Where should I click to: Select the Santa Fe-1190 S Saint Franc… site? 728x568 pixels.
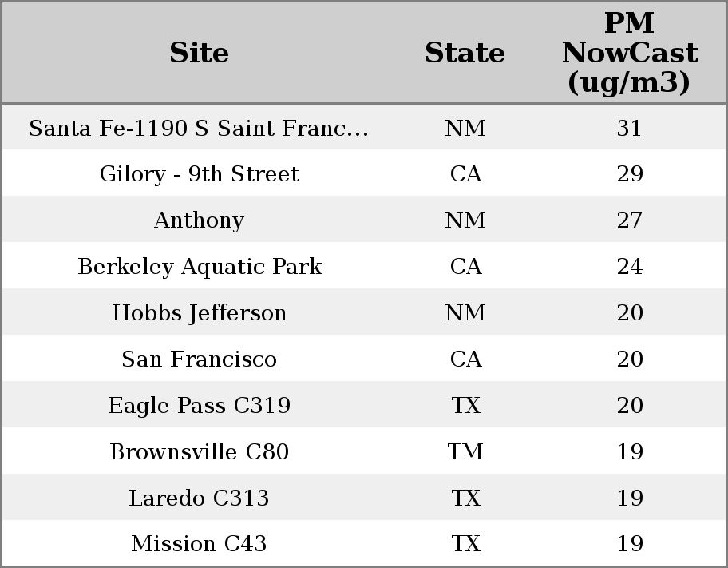(199, 128)
